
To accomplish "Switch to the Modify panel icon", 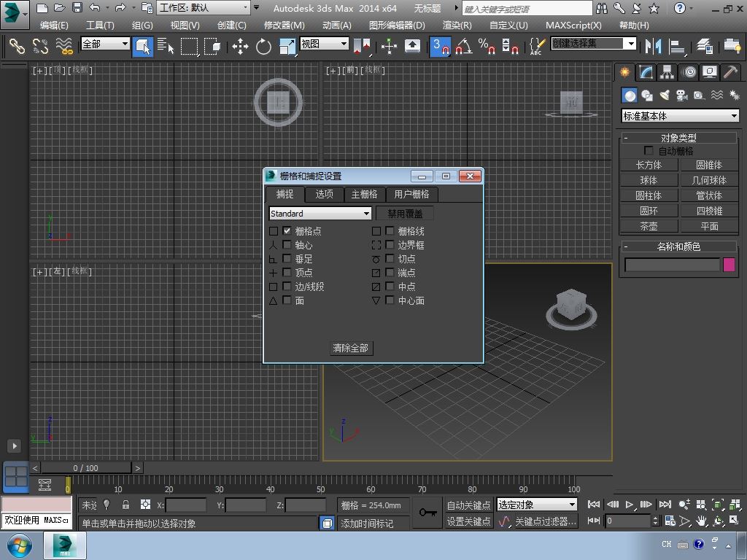I will (646, 72).
